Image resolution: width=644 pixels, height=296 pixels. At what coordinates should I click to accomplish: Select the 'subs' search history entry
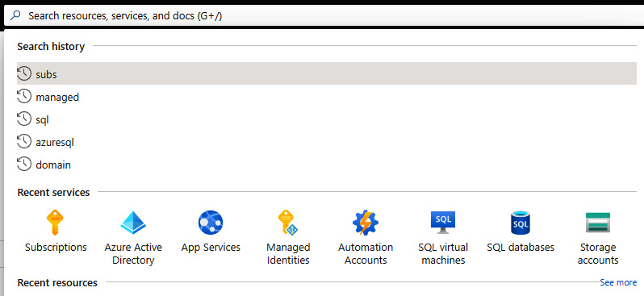click(327, 73)
